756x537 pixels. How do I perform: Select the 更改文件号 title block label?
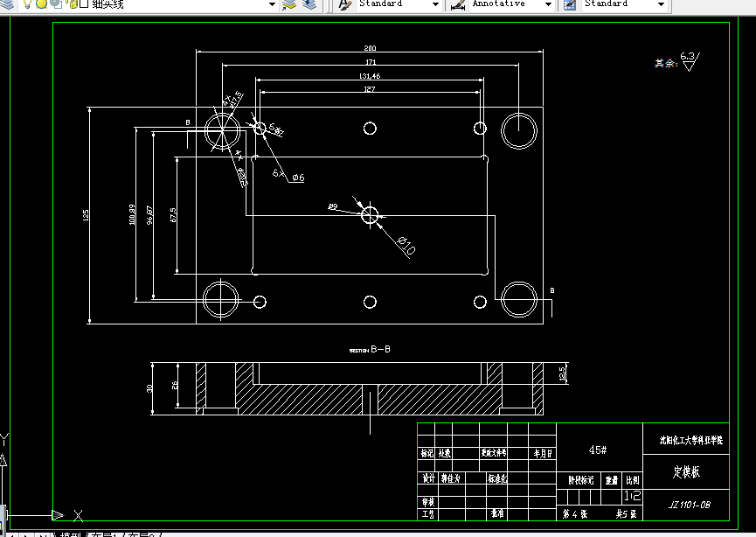tap(494, 452)
